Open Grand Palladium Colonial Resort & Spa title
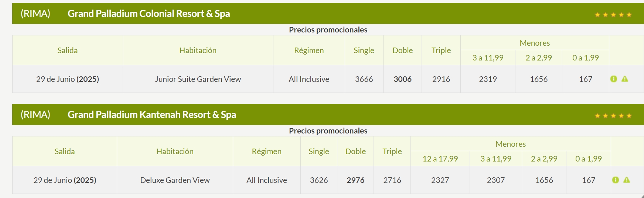 tap(149, 14)
